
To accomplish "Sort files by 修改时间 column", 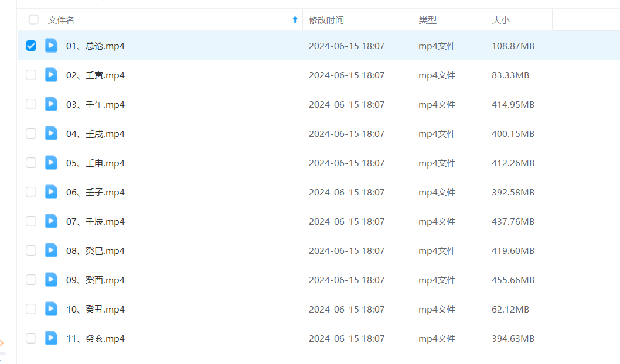I will tap(326, 20).
